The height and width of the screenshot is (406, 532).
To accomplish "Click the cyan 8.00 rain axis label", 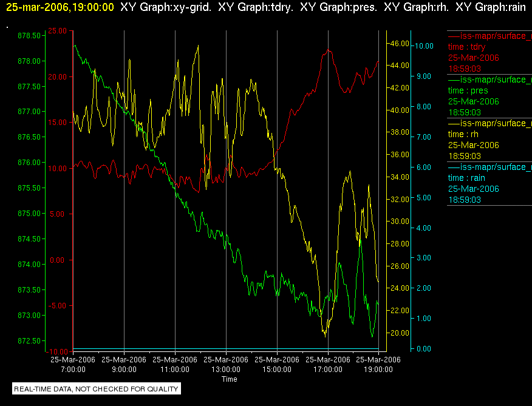I will click(424, 106).
